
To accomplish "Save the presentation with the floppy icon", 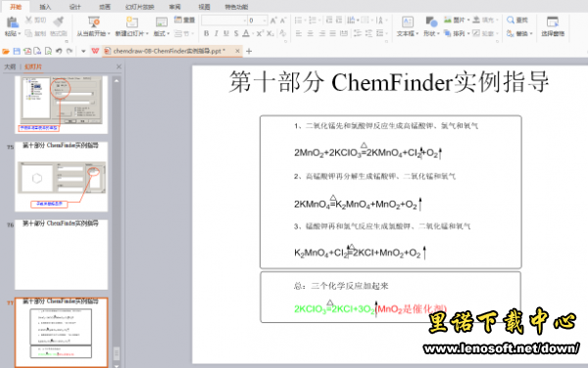I will (17, 51).
